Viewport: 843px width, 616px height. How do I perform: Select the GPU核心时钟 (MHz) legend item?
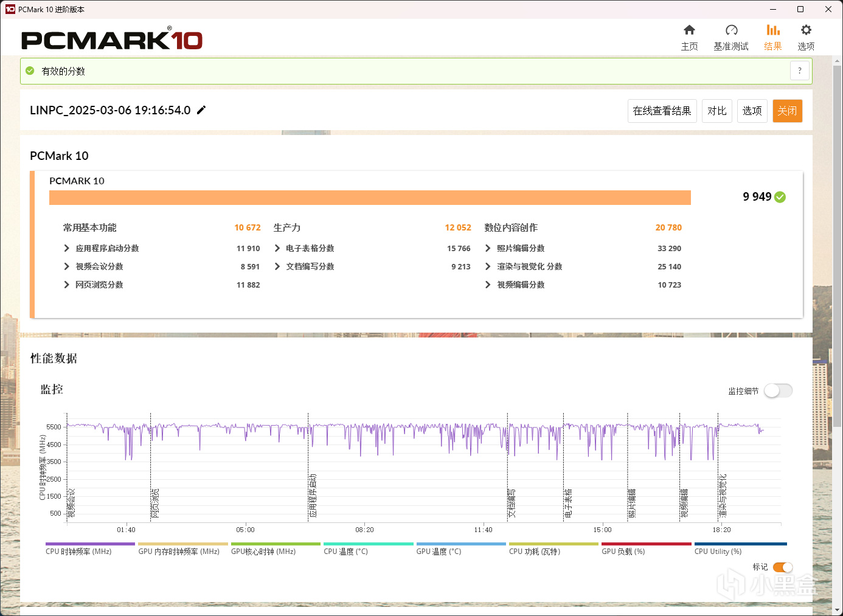tap(276, 549)
